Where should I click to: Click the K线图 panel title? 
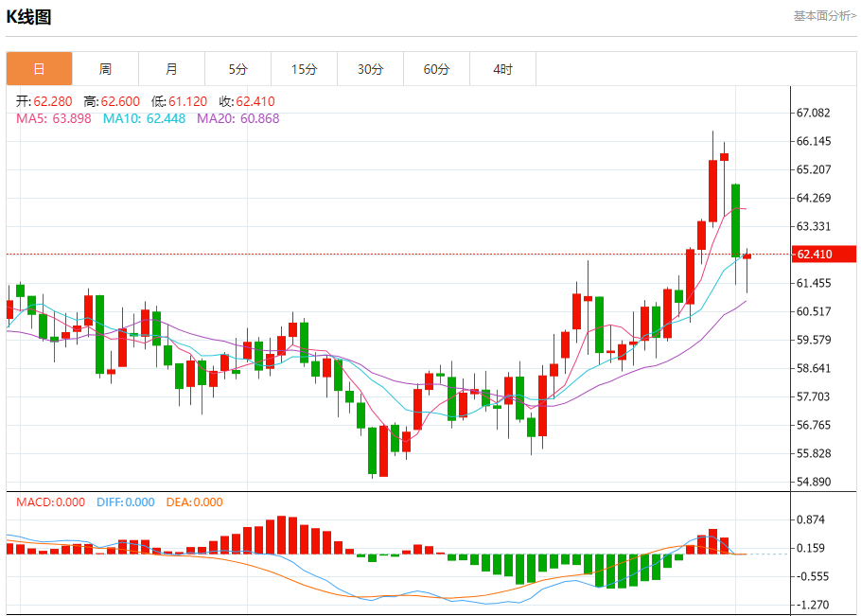[29, 17]
